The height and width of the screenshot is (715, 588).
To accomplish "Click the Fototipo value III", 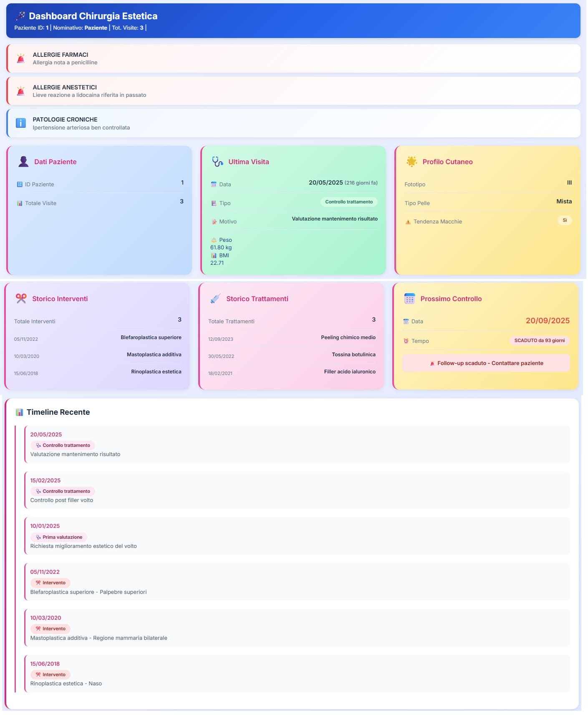I will click(569, 183).
